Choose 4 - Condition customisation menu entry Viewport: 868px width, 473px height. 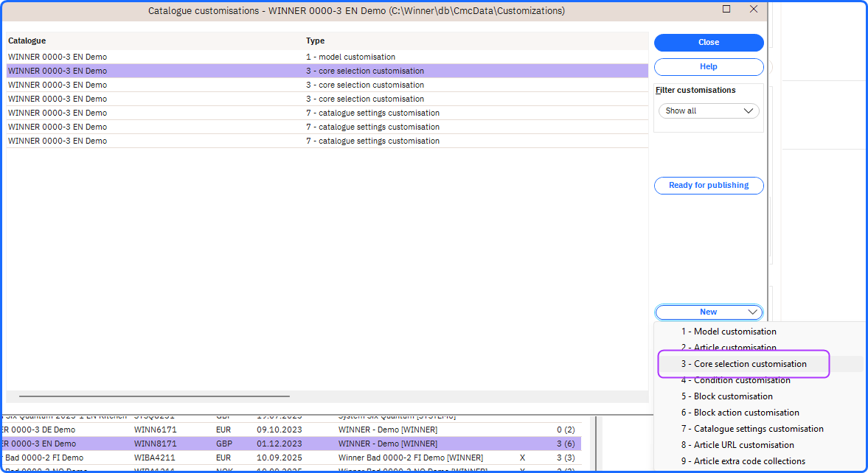click(736, 380)
